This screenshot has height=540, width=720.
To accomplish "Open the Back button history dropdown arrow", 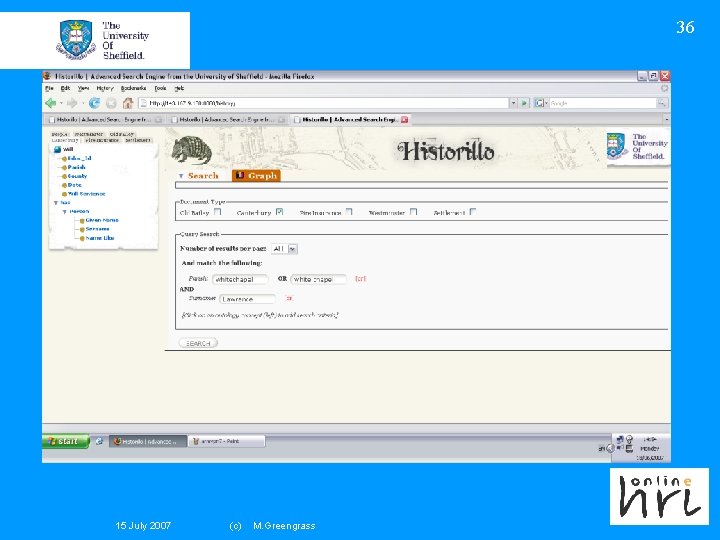I will point(61,103).
